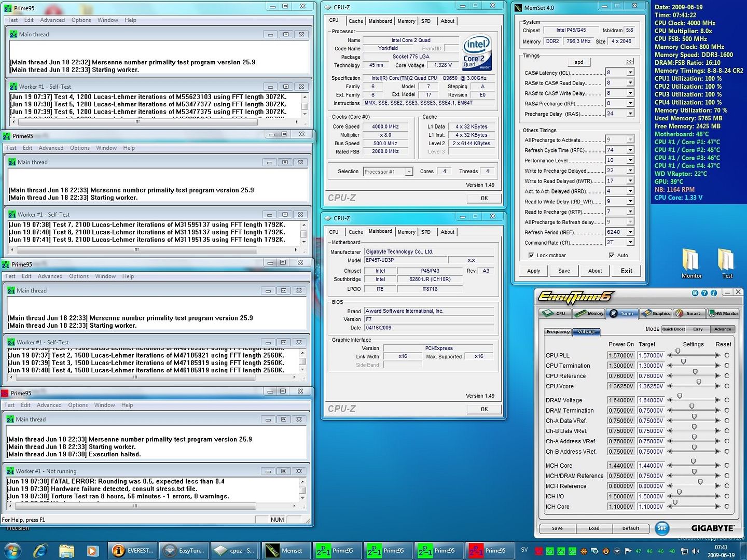Select the MCH Core reset radio button

(x=727, y=466)
